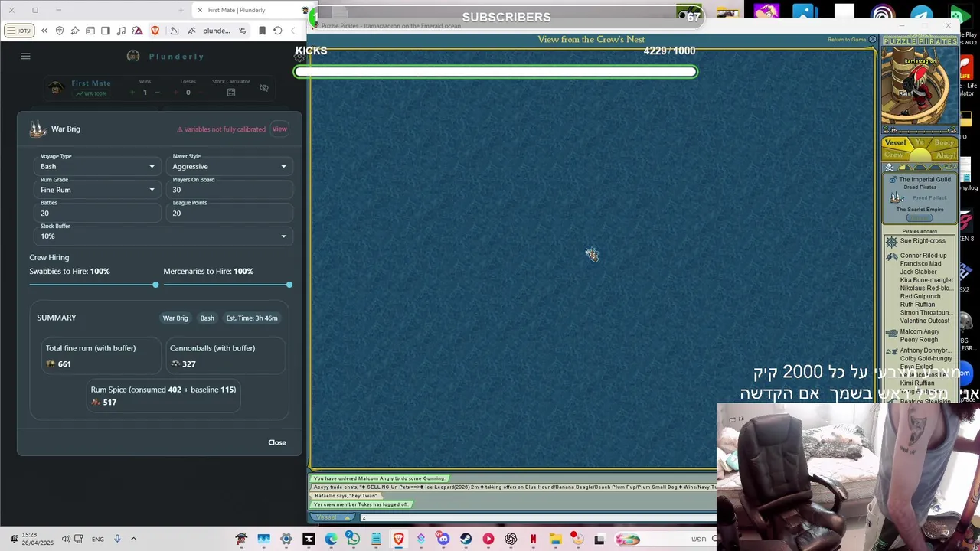This screenshot has height=551, width=980.
Task: Open the browser translate icon
Action: point(191,31)
